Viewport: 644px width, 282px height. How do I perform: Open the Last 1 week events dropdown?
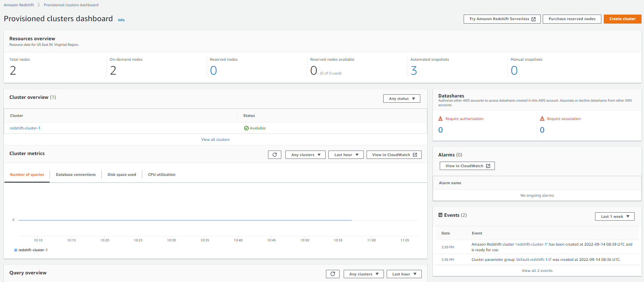click(x=615, y=216)
